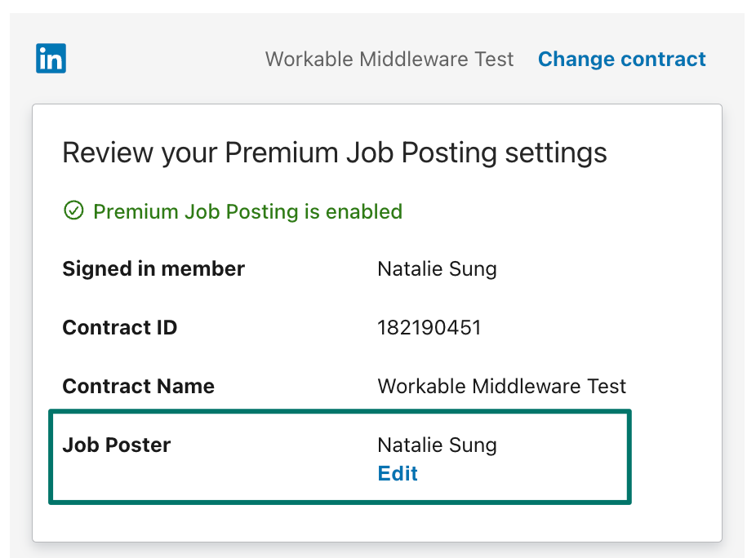Click Natalie Sung in the Job Poster row
The height and width of the screenshot is (558, 756).
(x=437, y=445)
